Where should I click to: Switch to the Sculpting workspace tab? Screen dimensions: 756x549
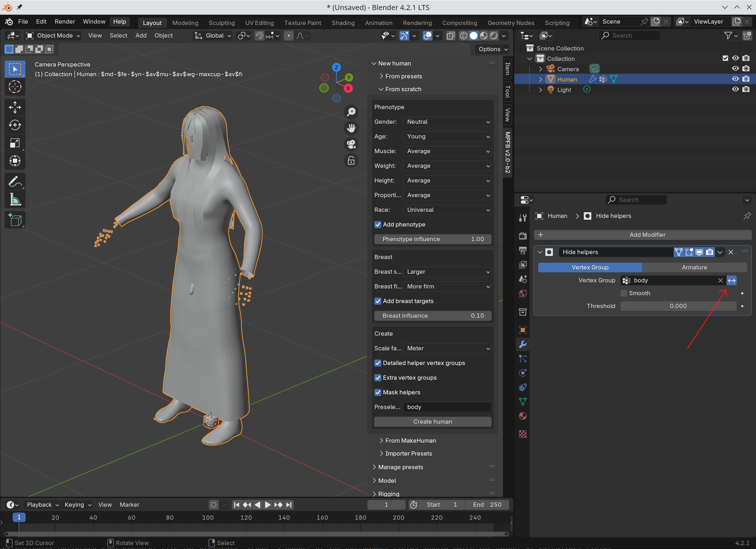pos(222,23)
